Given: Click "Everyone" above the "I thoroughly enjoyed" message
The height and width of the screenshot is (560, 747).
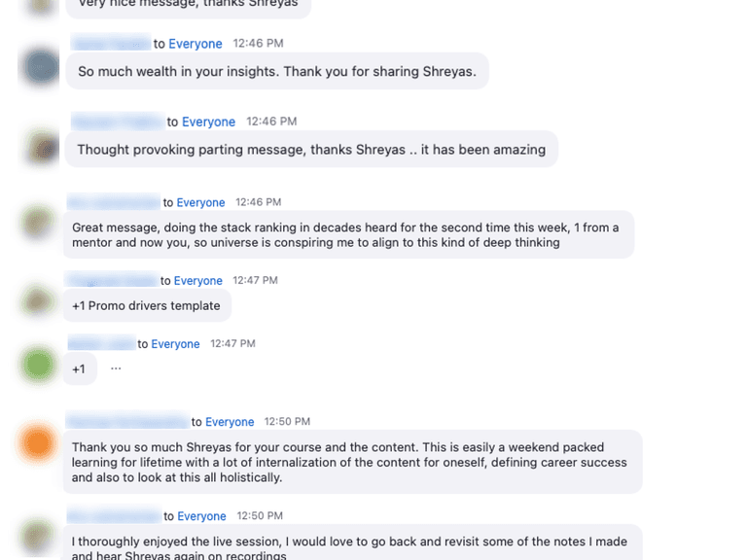Looking at the screenshot, I should click(x=201, y=516).
